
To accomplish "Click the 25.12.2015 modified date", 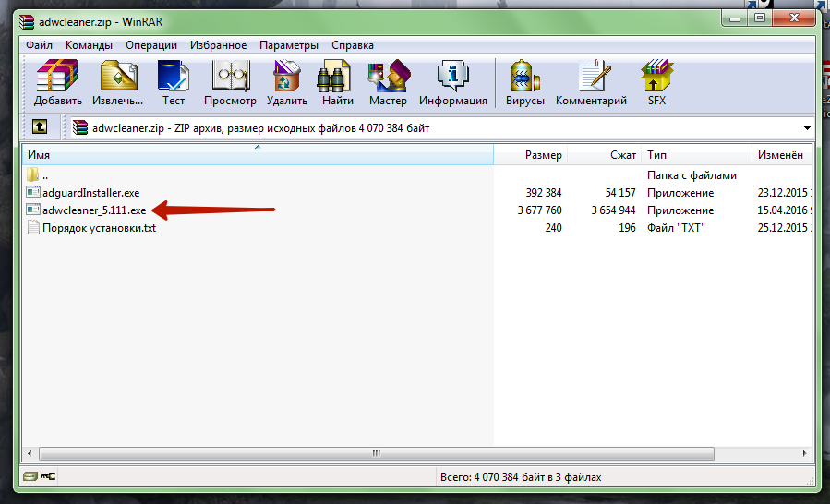I will click(x=783, y=228).
